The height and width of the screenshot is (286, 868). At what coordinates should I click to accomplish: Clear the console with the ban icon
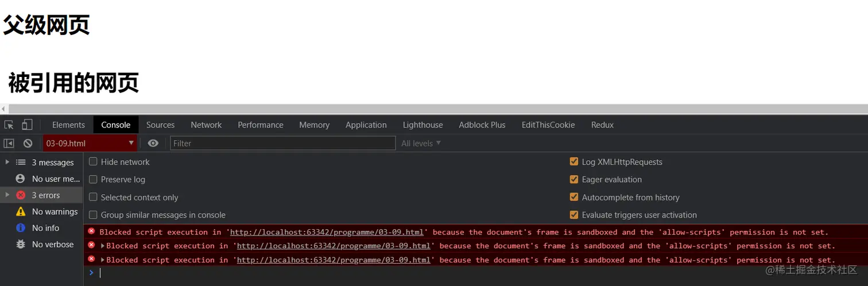tap(28, 143)
